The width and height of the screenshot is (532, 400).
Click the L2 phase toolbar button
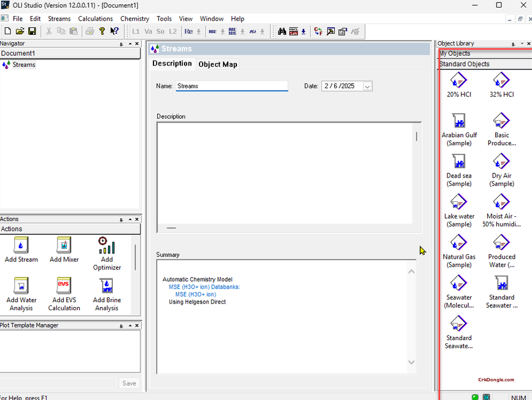pyautogui.click(x=173, y=31)
